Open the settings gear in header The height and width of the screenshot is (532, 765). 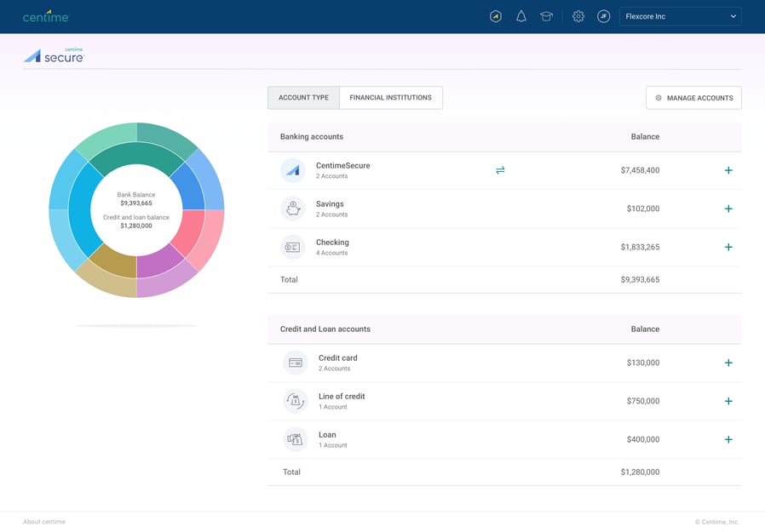(578, 16)
